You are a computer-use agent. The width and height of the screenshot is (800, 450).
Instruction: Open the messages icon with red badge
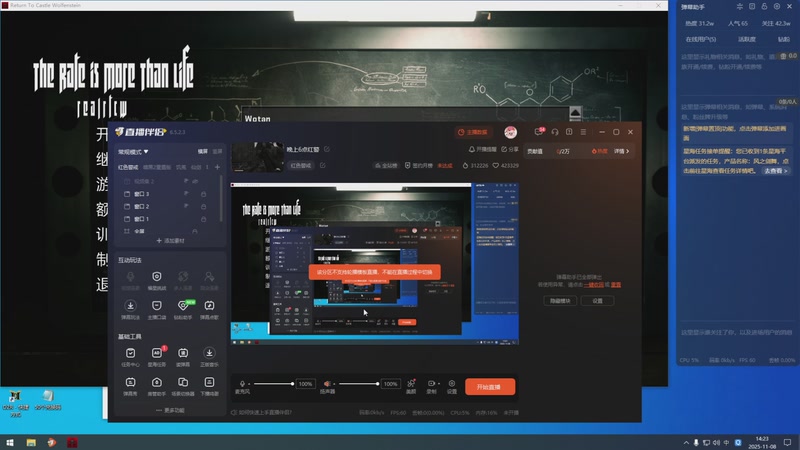point(539,132)
